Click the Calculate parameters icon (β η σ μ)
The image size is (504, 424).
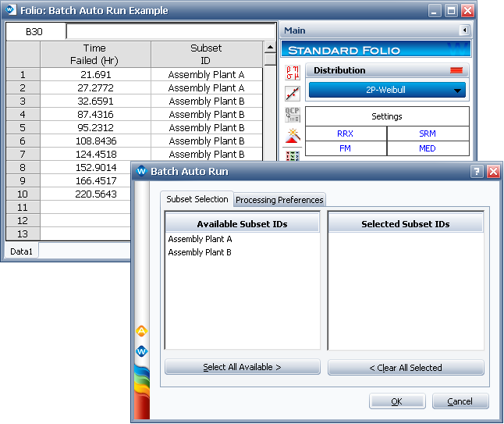point(293,73)
